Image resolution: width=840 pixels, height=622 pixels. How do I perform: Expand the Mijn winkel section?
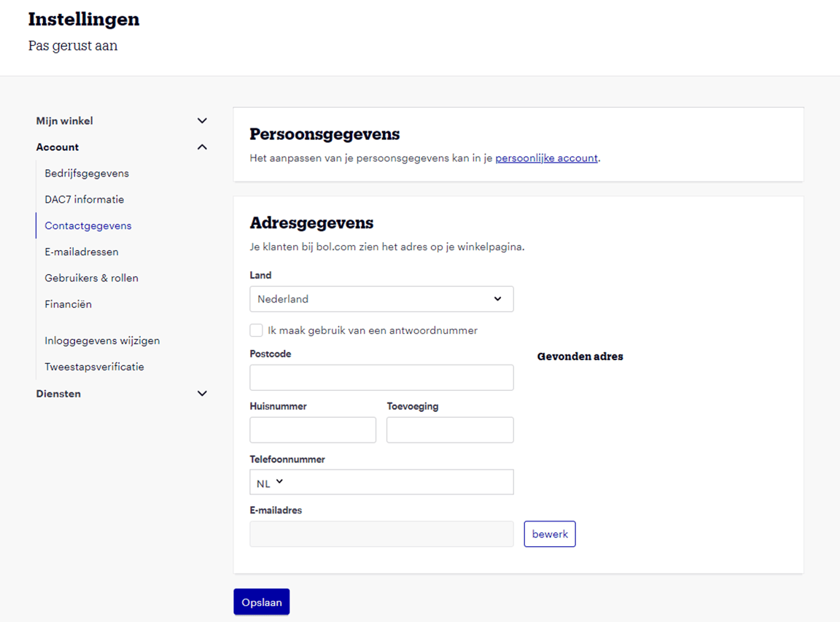coord(202,120)
